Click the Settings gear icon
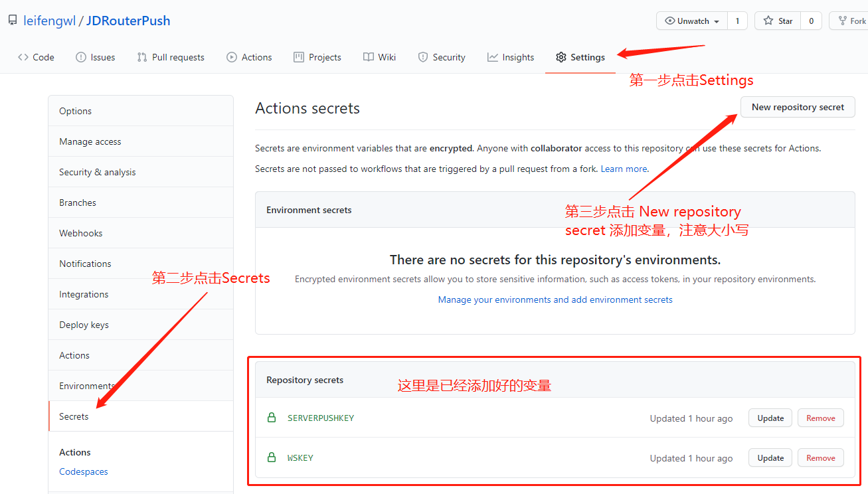 pos(561,57)
